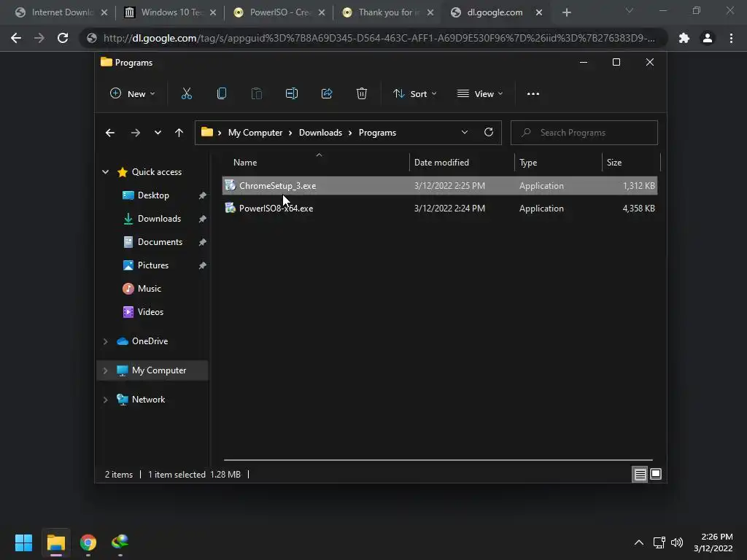The image size is (747, 560).
Task: Close the PowerISO - Create tab
Action: pyautogui.click(x=322, y=12)
